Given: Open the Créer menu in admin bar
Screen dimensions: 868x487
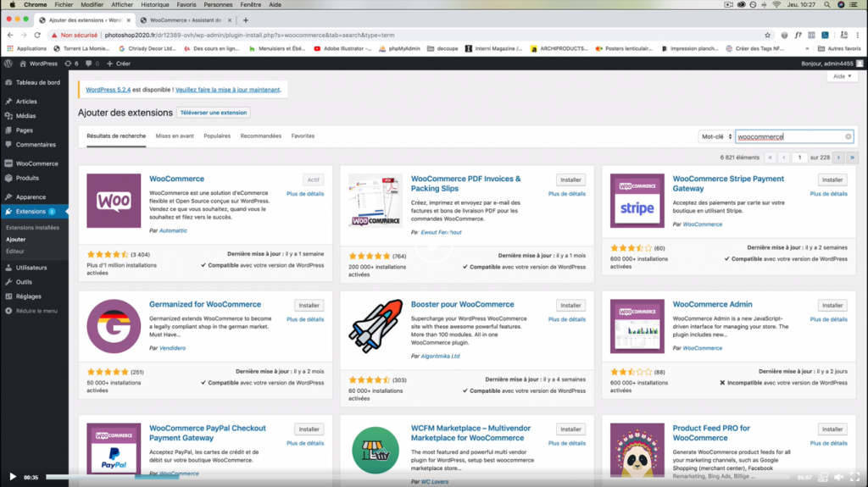Looking at the screenshot, I should pos(119,64).
